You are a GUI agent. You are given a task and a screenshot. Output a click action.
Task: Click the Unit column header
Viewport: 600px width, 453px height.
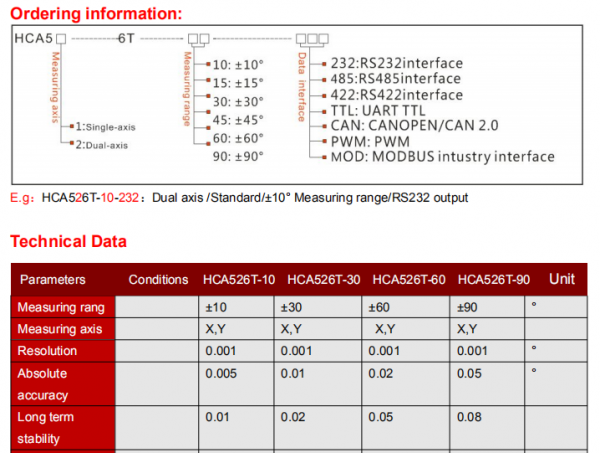tap(561, 279)
